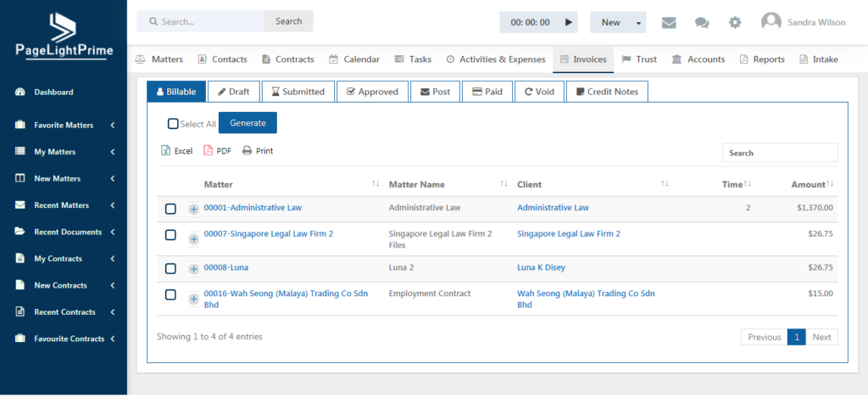This screenshot has width=868, height=398.
Task: Open the mail envelope icon in header
Action: tap(669, 23)
